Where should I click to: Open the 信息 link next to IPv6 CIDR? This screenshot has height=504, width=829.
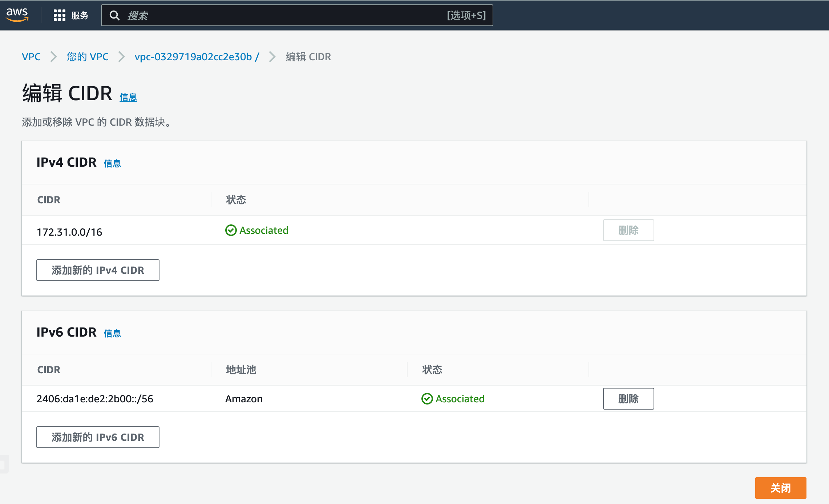[112, 333]
